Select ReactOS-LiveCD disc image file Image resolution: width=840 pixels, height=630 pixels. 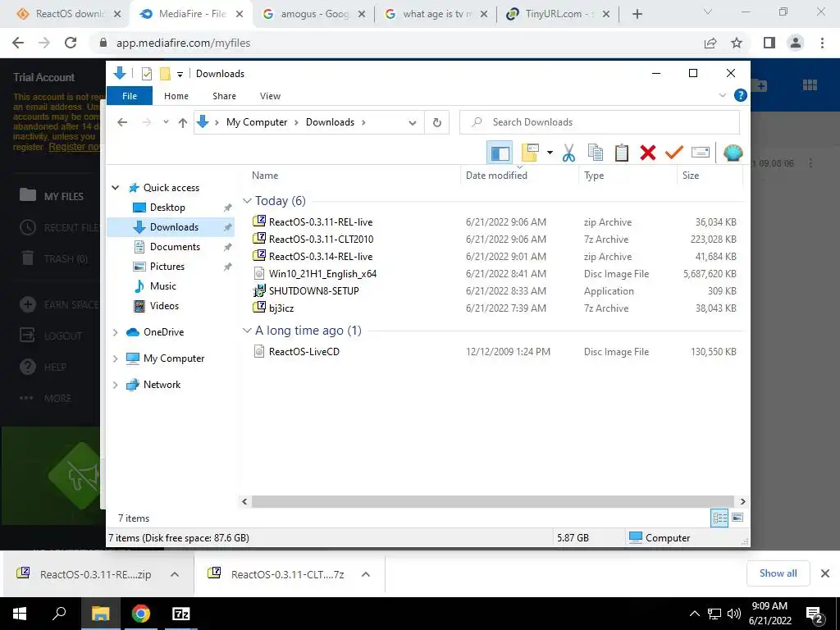304,351
